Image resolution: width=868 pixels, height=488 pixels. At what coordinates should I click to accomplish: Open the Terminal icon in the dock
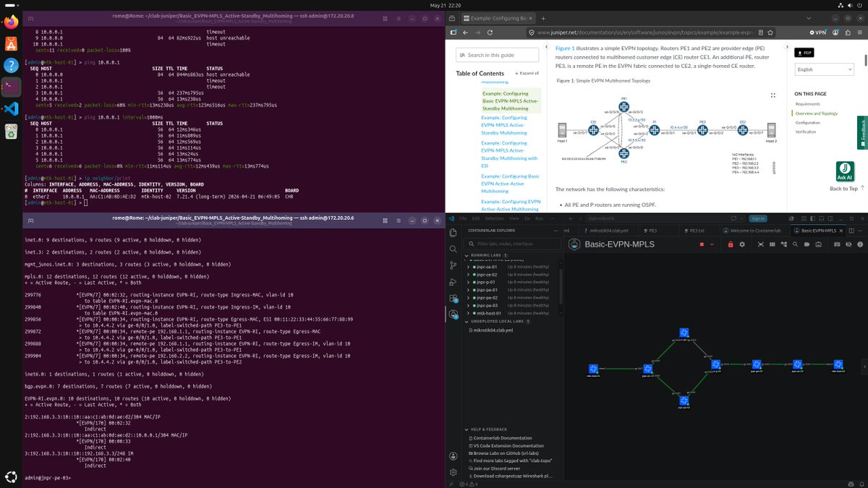pos(11,87)
